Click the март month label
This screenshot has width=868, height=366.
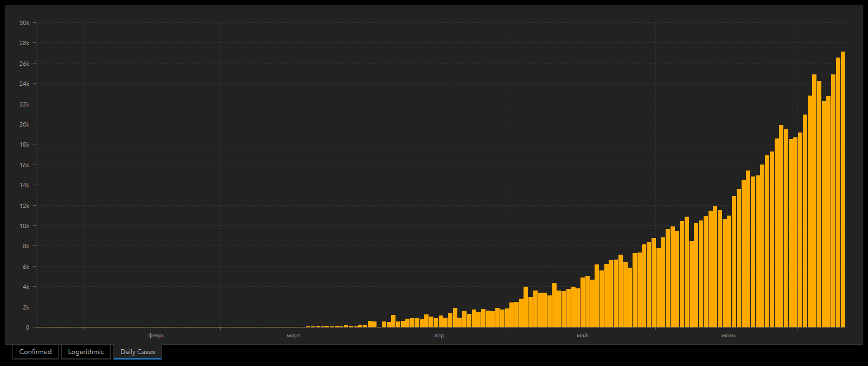pyautogui.click(x=293, y=336)
